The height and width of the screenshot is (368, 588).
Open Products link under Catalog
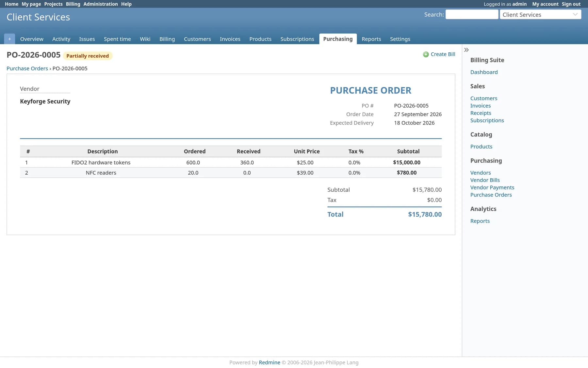481,147
